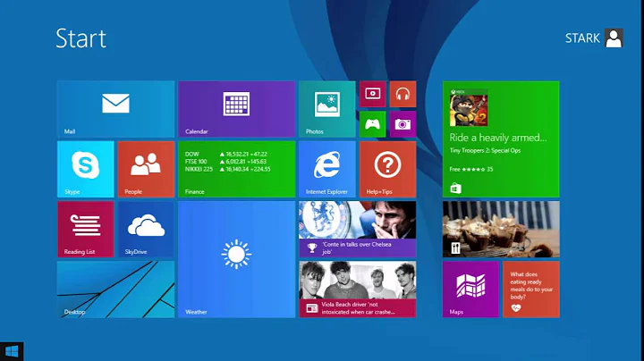Click the trophy icon on Sports tile
The image size is (644, 361).
coord(312,248)
